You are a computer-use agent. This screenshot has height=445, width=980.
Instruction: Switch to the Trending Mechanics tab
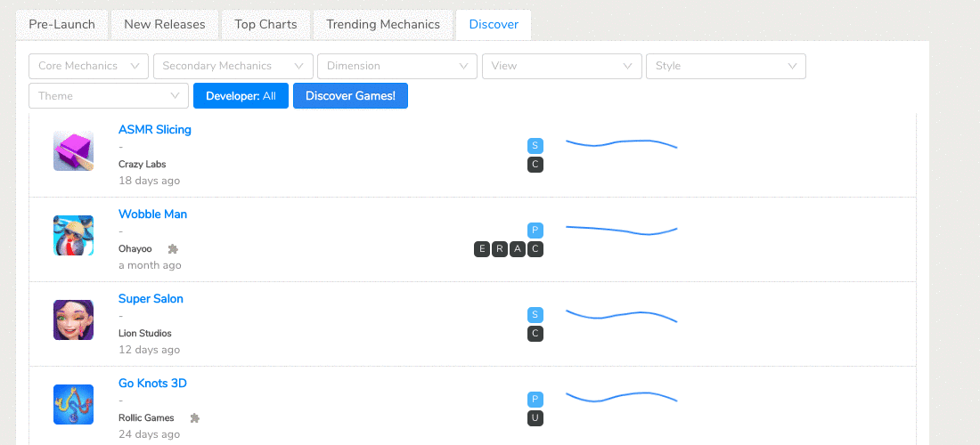383,25
